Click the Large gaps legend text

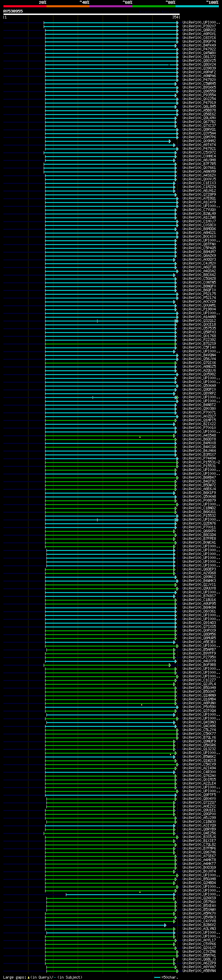click(43, 977)
